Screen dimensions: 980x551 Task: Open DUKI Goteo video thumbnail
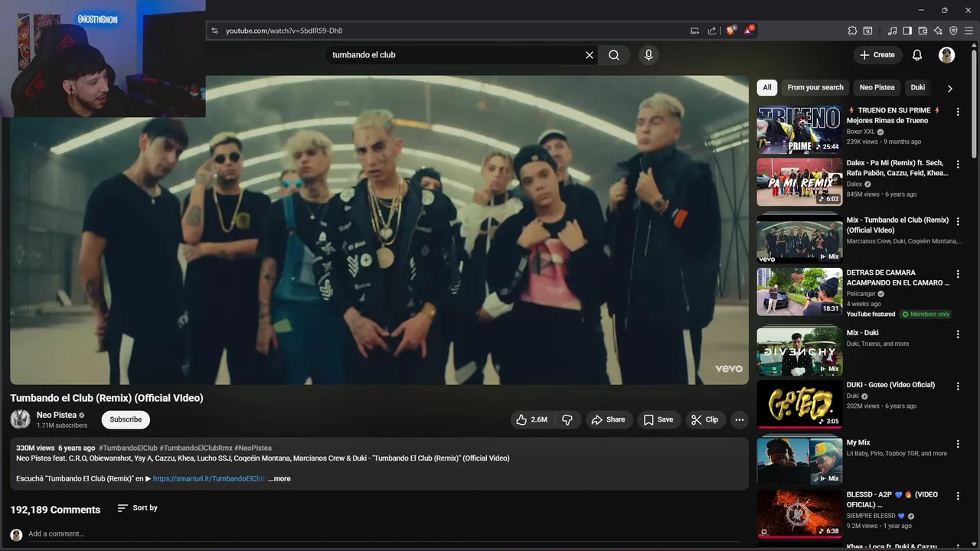tap(799, 404)
